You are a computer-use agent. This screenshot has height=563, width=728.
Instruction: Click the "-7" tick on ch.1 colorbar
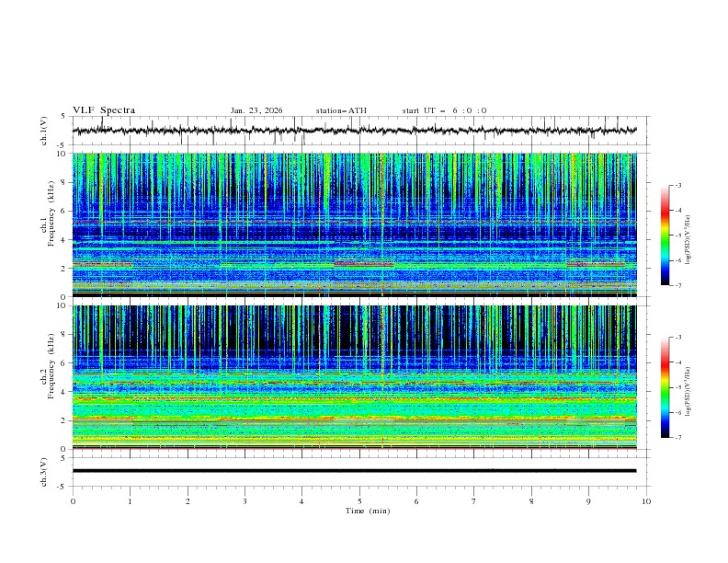tap(678, 285)
